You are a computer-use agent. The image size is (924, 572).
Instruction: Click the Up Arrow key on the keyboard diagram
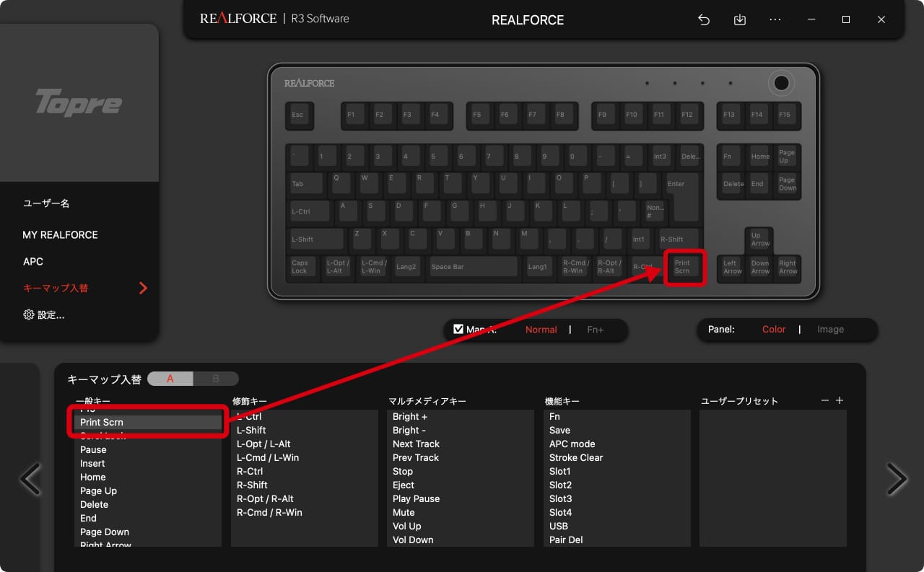pyautogui.click(x=759, y=239)
